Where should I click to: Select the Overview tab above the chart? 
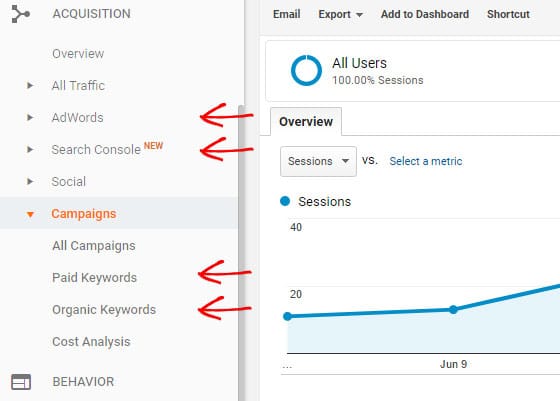[306, 121]
